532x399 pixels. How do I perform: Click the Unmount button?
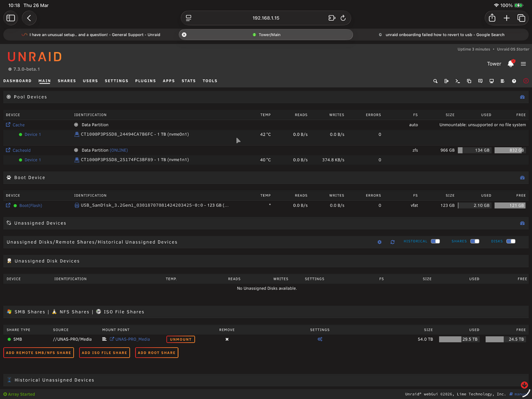point(180,339)
